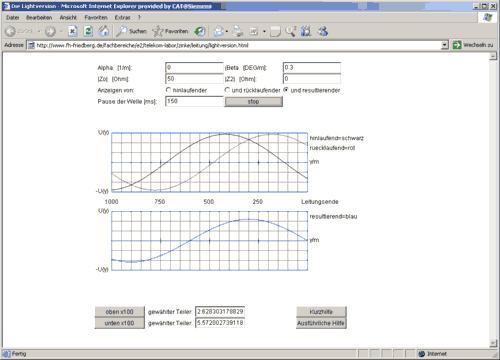
Task: Click the scrollbar up arrow
Action: pyautogui.click(x=493, y=56)
